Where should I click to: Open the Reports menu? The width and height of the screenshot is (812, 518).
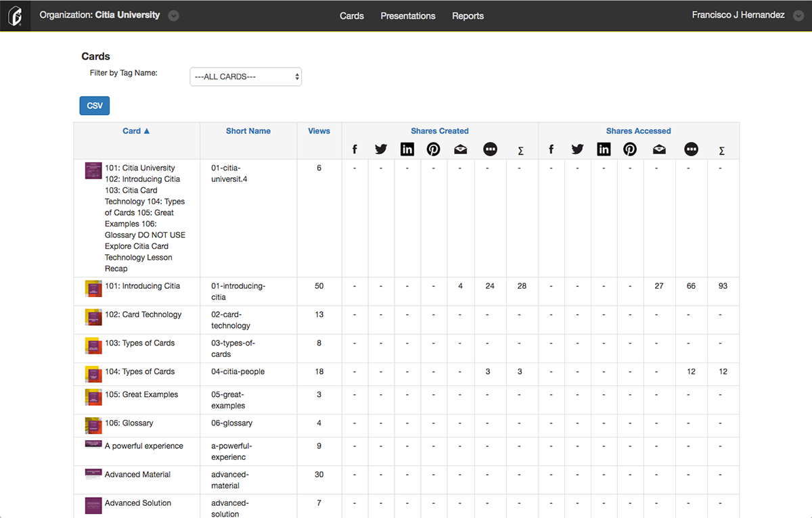(468, 16)
